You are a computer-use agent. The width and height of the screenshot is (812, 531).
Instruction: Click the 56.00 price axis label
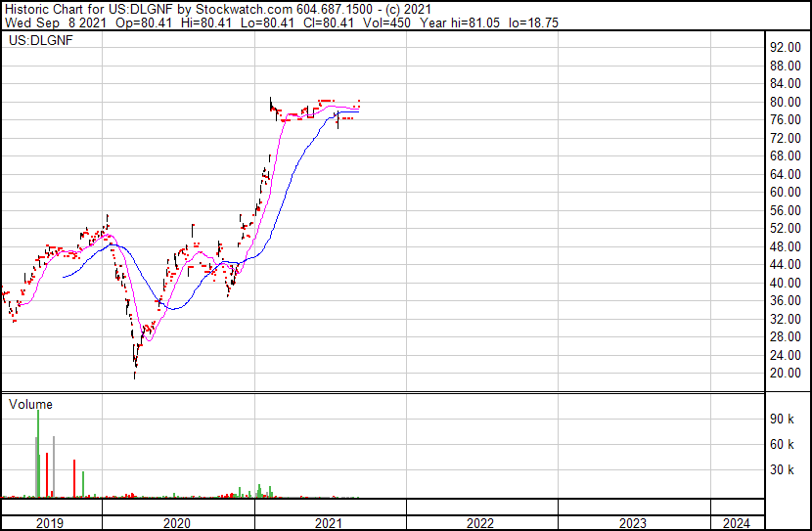[x=785, y=210]
